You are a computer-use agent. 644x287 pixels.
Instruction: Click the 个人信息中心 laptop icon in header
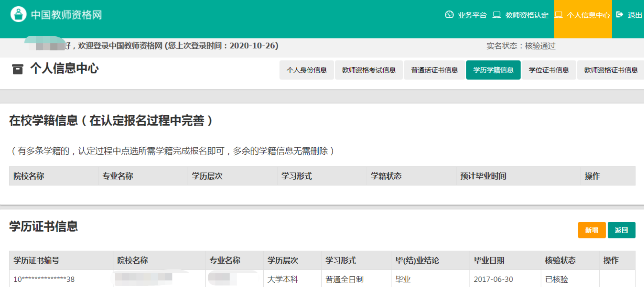coord(559,15)
